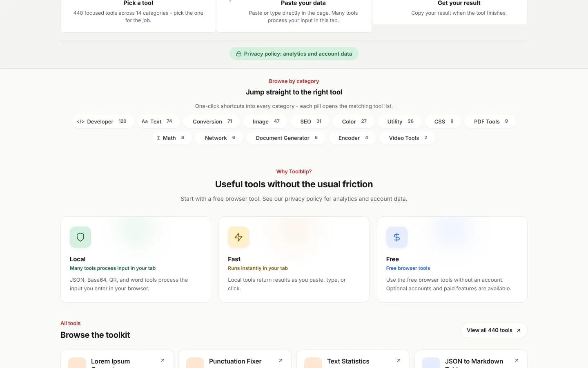Select the Conversion category pill
The height and width of the screenshot is (368, 588).
pos(212,121)
